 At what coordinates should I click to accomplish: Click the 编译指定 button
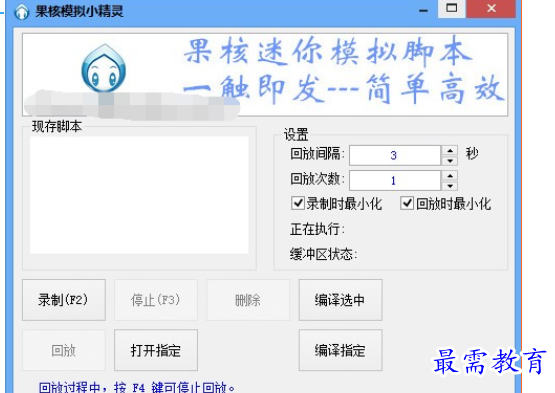click(x=340, y=350)
